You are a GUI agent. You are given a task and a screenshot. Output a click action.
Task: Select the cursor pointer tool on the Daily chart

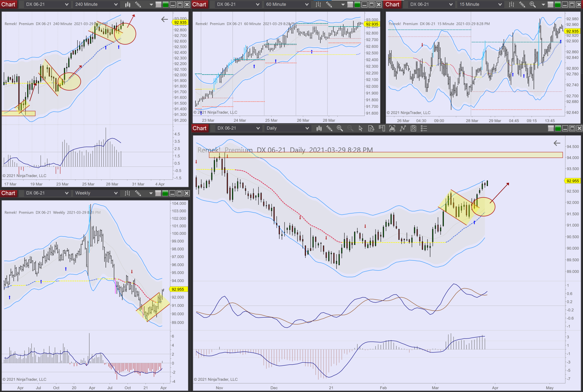[360, 128]
